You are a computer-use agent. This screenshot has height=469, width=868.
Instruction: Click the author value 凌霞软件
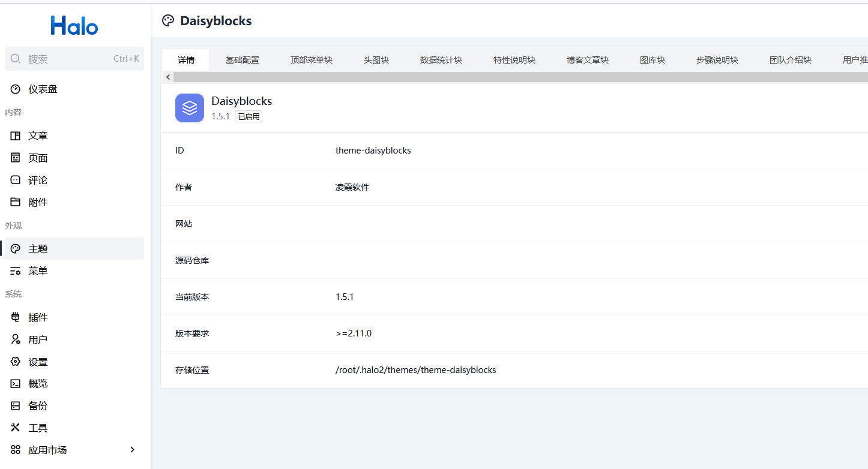pyautogui.click(x=352, y=187)
